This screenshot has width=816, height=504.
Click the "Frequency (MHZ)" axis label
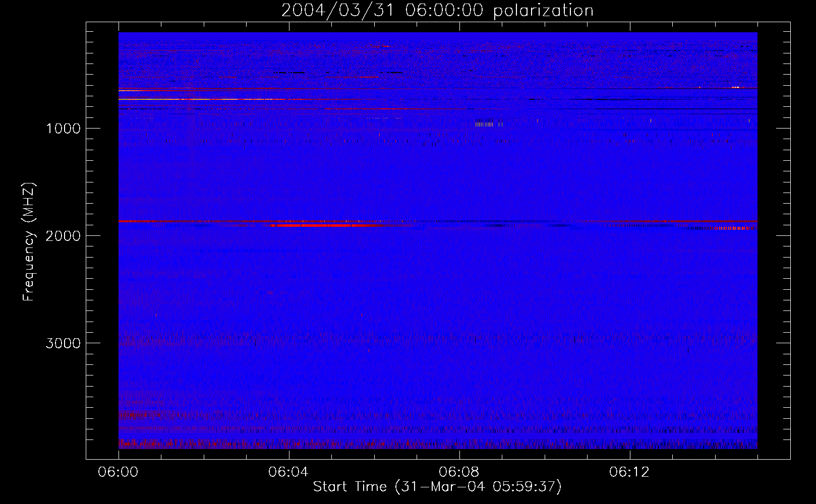click(x=29, y=242)
